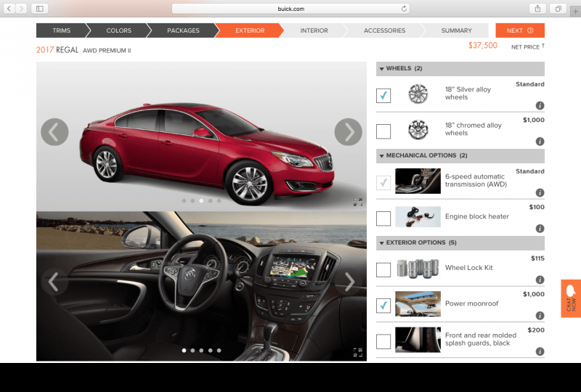This screenshot has width=581, height=392.
Task: Click silver alloy wheel thumbnail
Action: pos(418,94)
